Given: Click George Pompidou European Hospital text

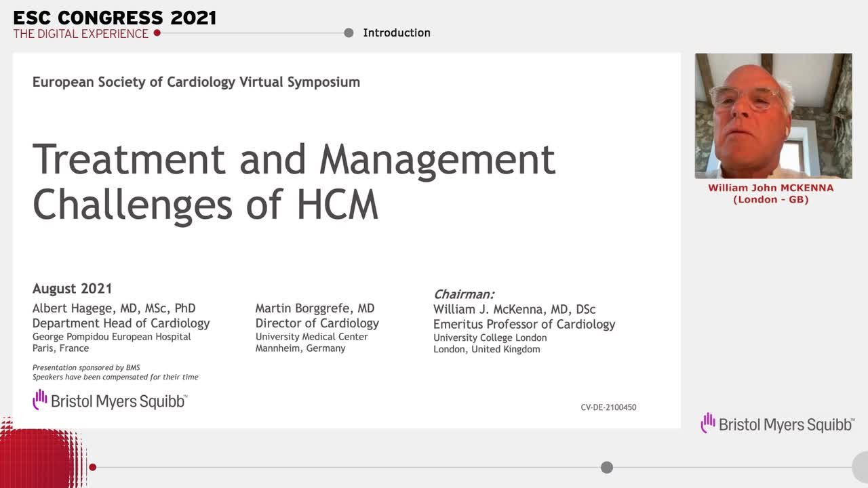Looking at the screenshot, I should [112, 337].
